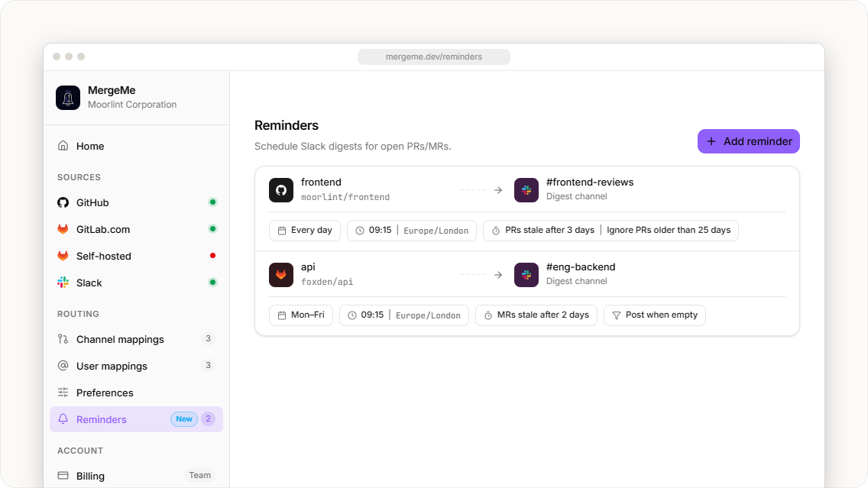Click the Every day schedule chip

pyautogui.click(x=304, y=230)
